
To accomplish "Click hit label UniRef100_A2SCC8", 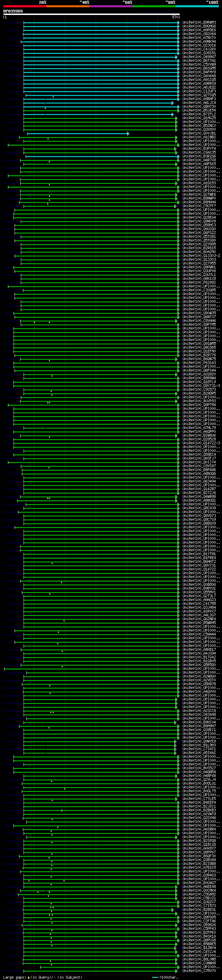I will click(x=199, y=711).
